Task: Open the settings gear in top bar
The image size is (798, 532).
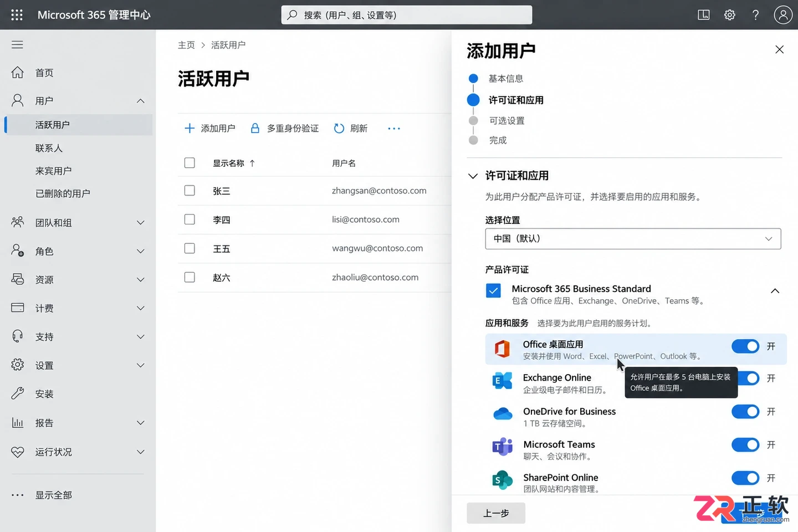Action: tap(730, 15)
